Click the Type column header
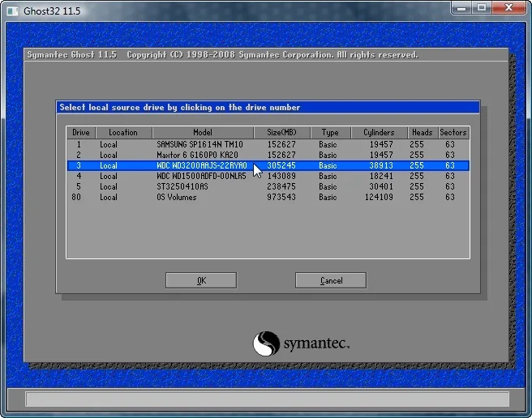Screen dimensions: 532x418 click(x=330, y=133)
